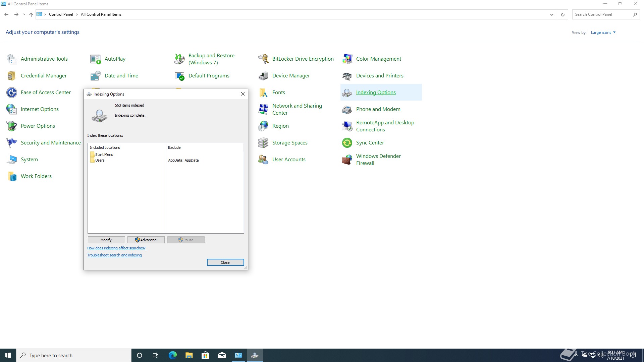Open Internet Options icon
644x362 pixels.
[x=12, y=109]
